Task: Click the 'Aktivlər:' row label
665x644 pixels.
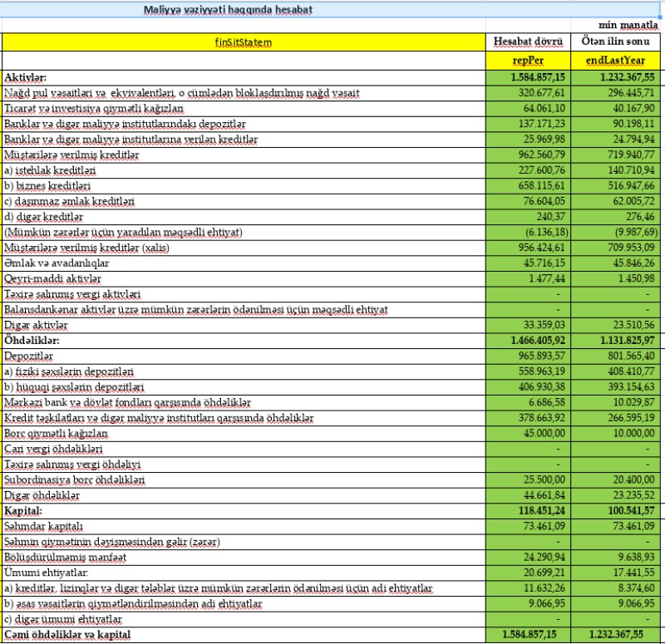Action: 27,77
